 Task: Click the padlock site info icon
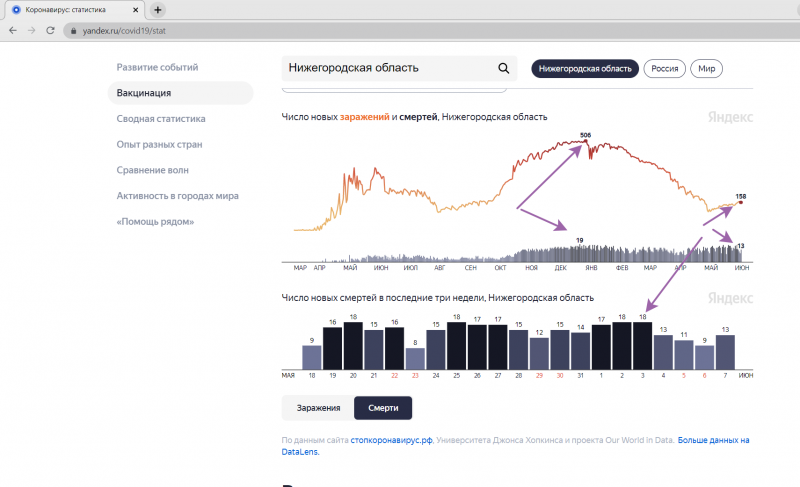72,31
